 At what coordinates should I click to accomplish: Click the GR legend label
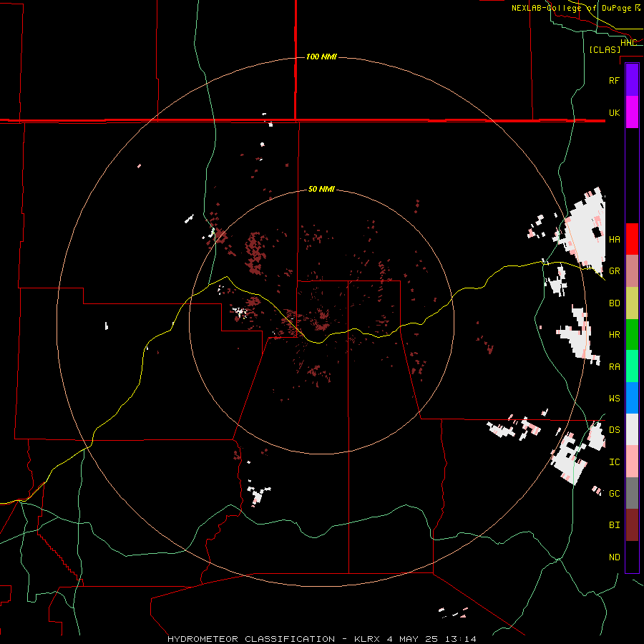click(614, 271)
